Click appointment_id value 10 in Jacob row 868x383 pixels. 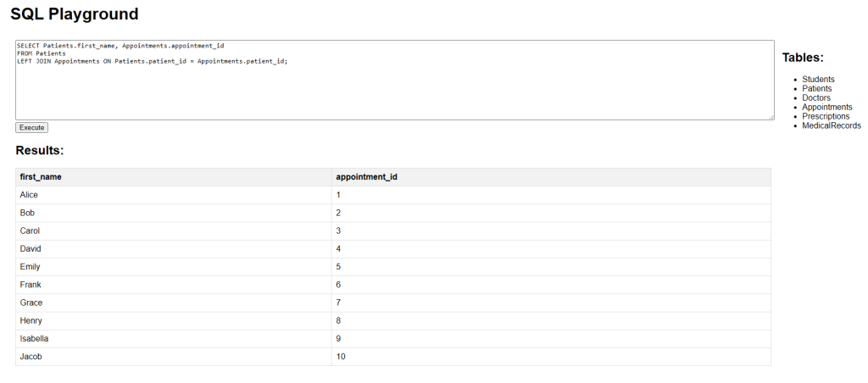(551, 357)
